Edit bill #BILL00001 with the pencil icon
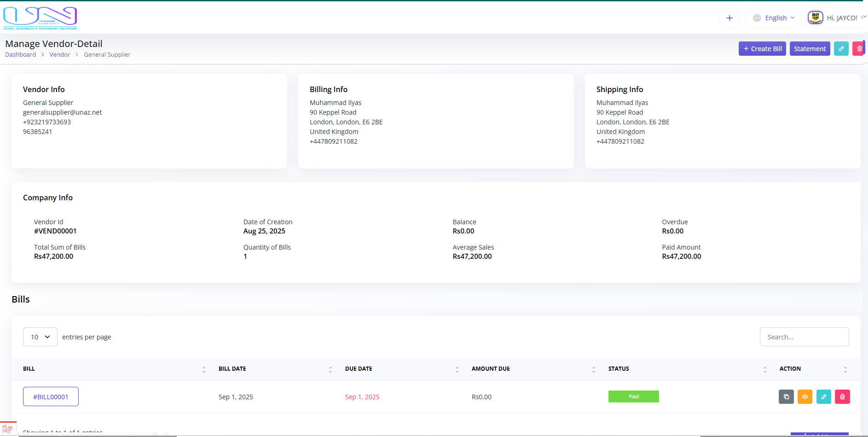This screenshot has width=868, height=437. (823, 396)
